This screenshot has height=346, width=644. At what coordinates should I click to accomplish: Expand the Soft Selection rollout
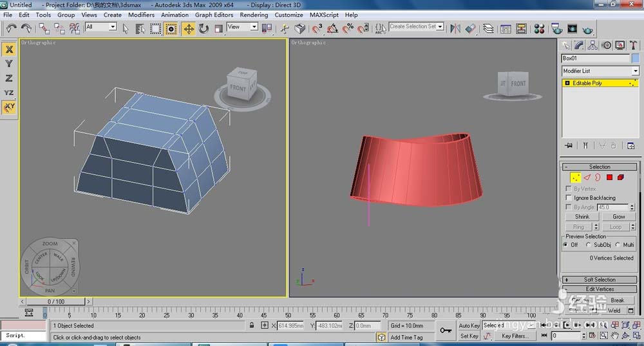[x=600, y=280]
